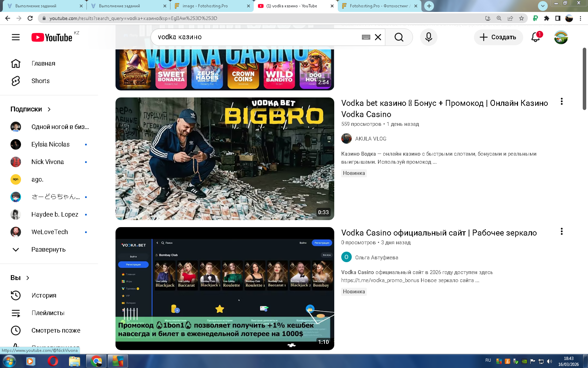The width and height of the screenshot is (588, 368).
Task: Expand subscriptions list with Развернуть
Action: pos(48,250)
